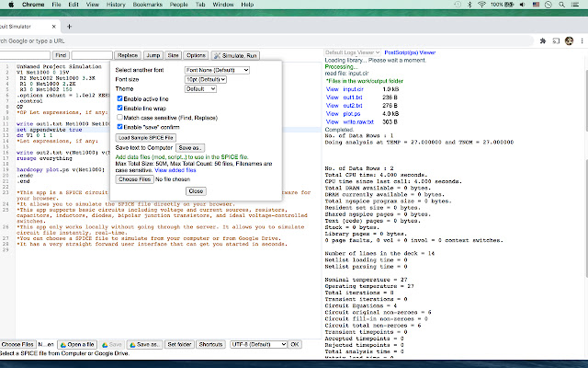Open the Wi-Fi status icon

coord(481,5)
